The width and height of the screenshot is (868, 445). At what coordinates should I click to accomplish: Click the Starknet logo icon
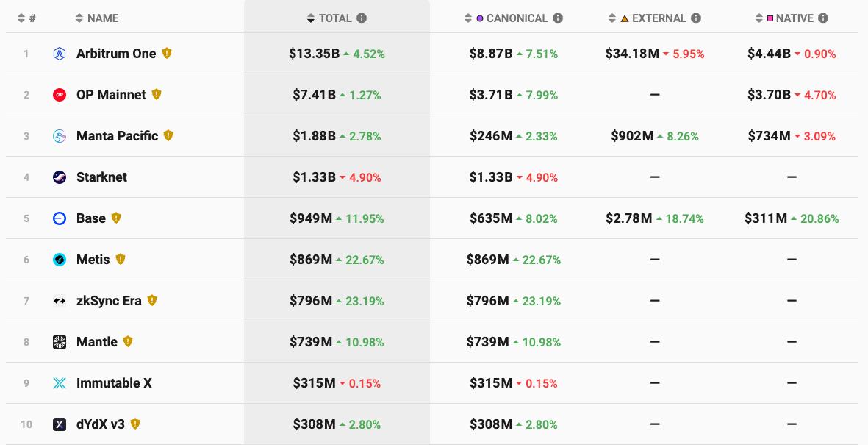click(x=60, y=177)
